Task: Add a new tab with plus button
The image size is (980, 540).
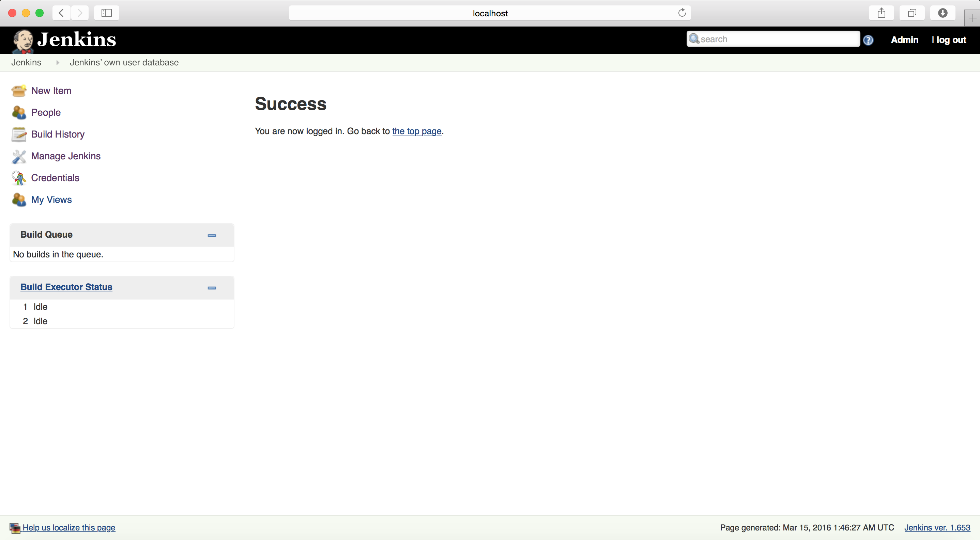Action: 972,18
